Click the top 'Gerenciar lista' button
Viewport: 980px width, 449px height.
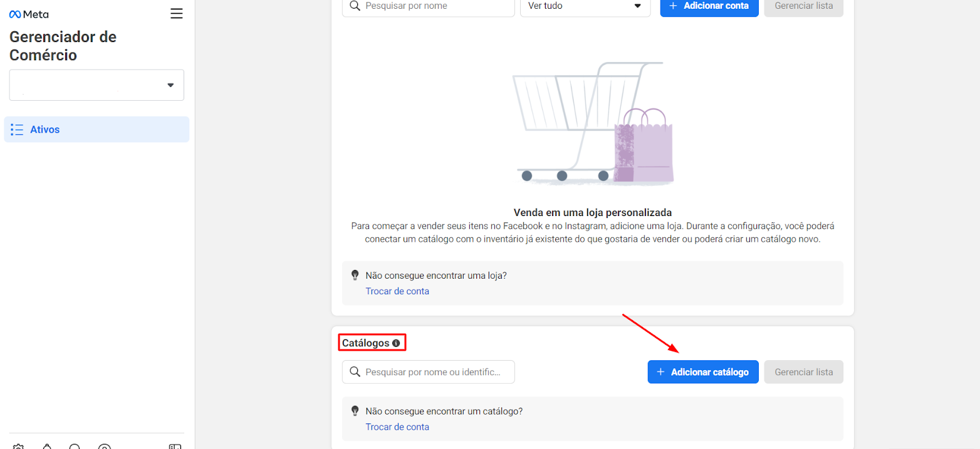(x=804, y=6)
